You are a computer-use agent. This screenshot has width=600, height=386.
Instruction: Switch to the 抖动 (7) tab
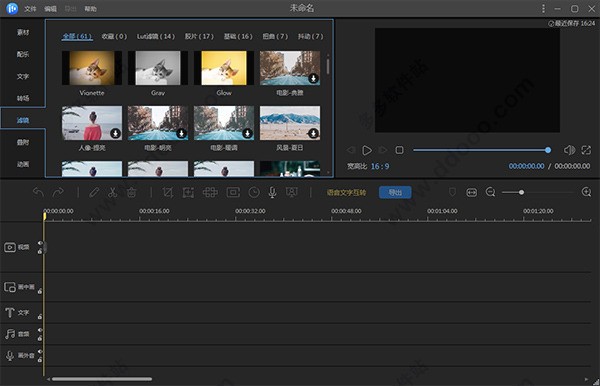point(311,36)
